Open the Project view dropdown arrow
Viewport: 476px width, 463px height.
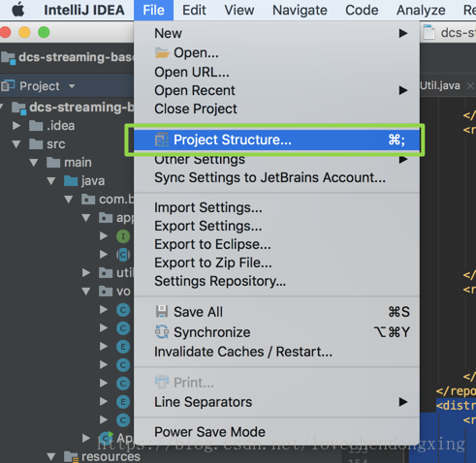[72, 86]
